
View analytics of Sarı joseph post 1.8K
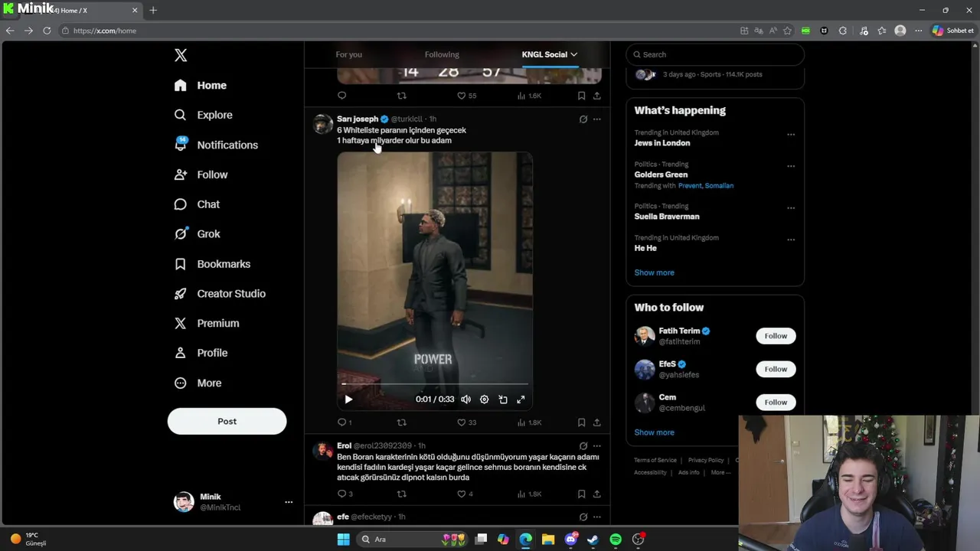(x=529, y=422)
